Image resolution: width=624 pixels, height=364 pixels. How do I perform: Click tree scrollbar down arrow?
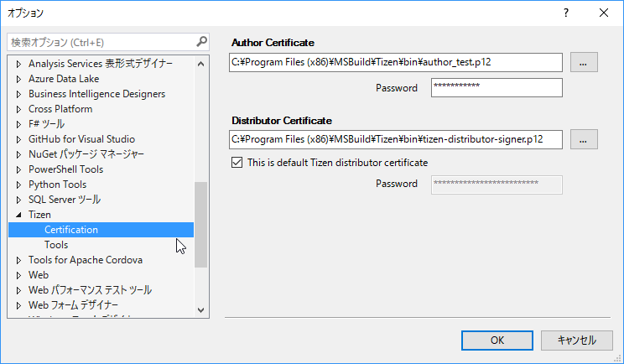tap(201, 309)
